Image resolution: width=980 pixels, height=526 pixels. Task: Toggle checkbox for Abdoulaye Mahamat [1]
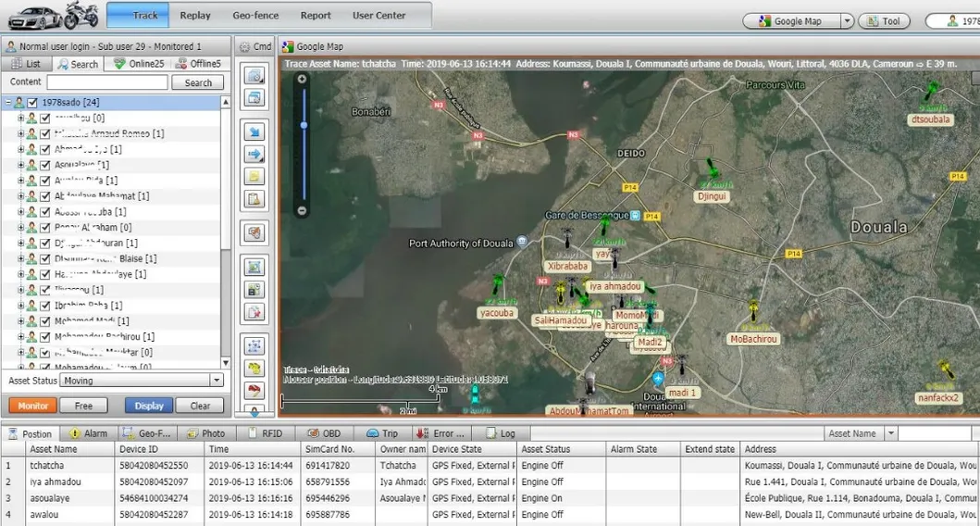pos(45,195)
